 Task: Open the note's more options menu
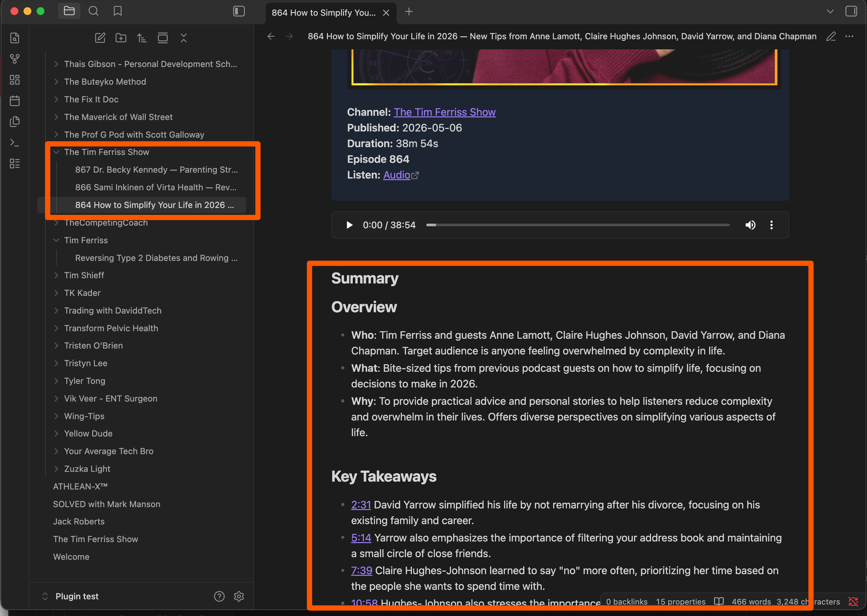(x=849, y=36)
